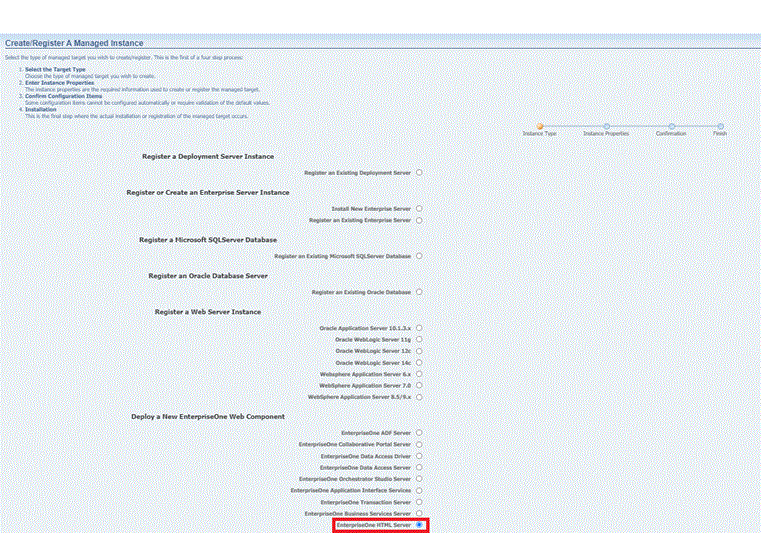
Task: Click 'Register a Web Server Instance' heading
Action: click(x=208, y=312)
